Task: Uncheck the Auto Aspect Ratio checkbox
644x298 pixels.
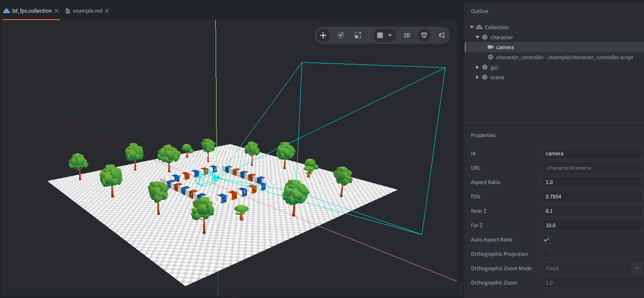Action: [546, 240]
